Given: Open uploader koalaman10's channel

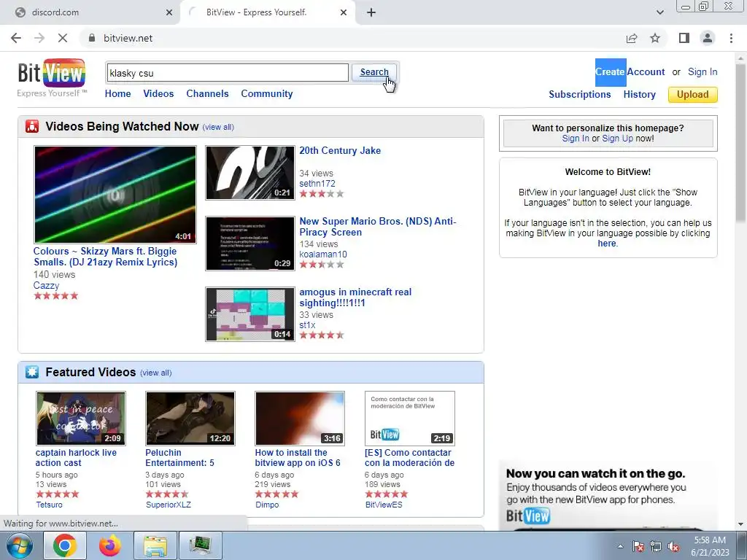Looking at the screenshot, I should 323,254.
